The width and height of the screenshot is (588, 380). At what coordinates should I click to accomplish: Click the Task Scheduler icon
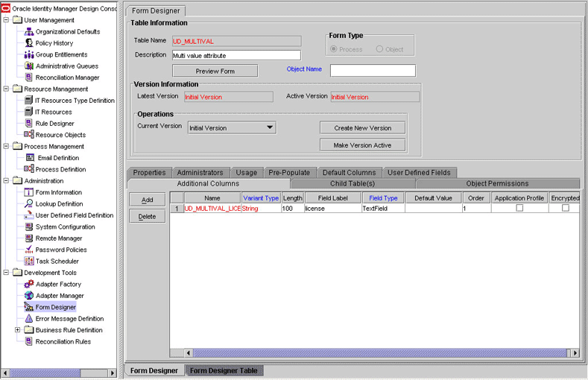29,262
